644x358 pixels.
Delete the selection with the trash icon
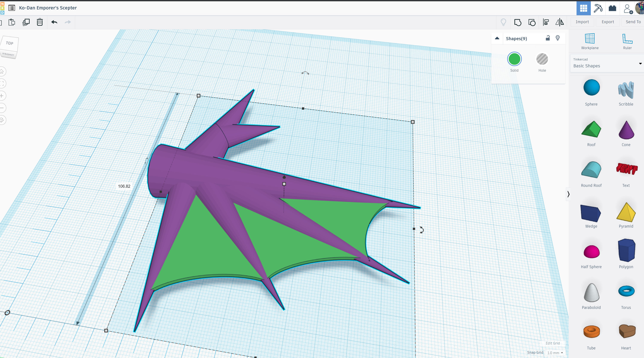pos(40,22)
